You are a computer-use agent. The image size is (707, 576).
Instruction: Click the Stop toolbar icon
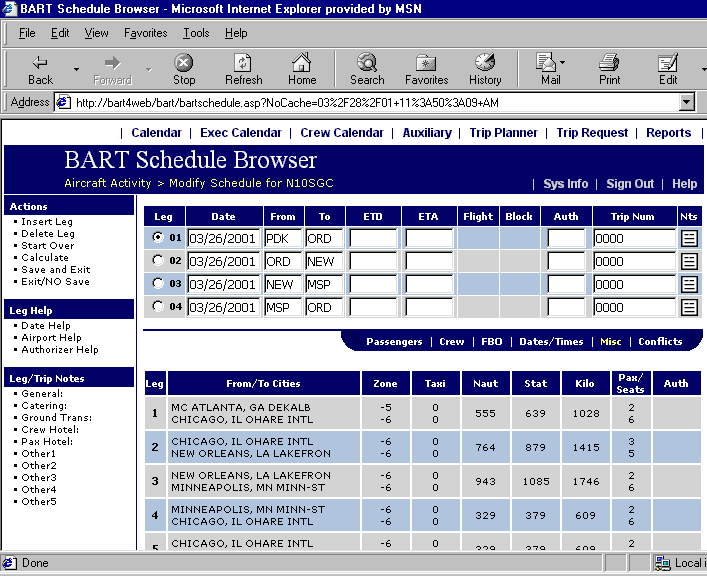coord(184,69)
